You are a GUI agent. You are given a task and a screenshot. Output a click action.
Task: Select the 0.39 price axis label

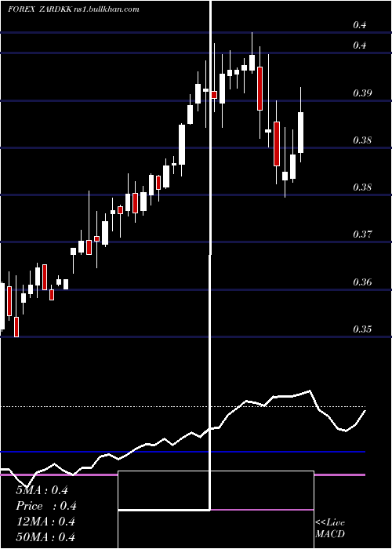click(x=362, y=93)
